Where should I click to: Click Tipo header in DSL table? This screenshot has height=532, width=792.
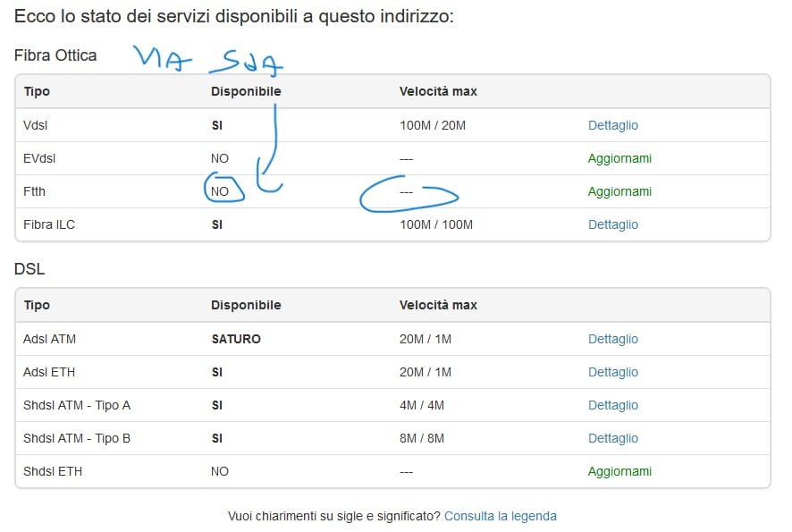pos(37,305)
